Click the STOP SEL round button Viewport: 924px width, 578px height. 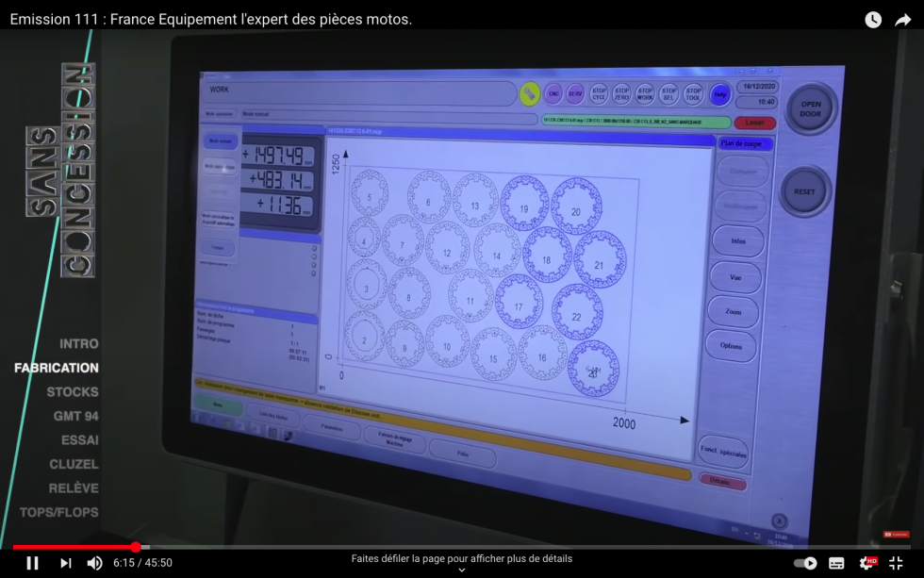[668, 93]
